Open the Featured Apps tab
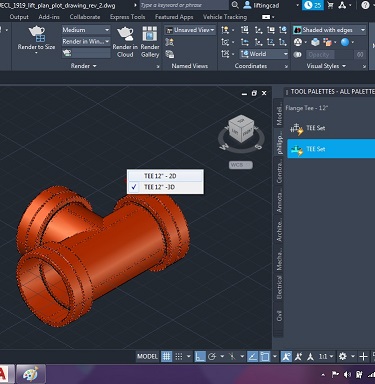 tap(174, 17)
